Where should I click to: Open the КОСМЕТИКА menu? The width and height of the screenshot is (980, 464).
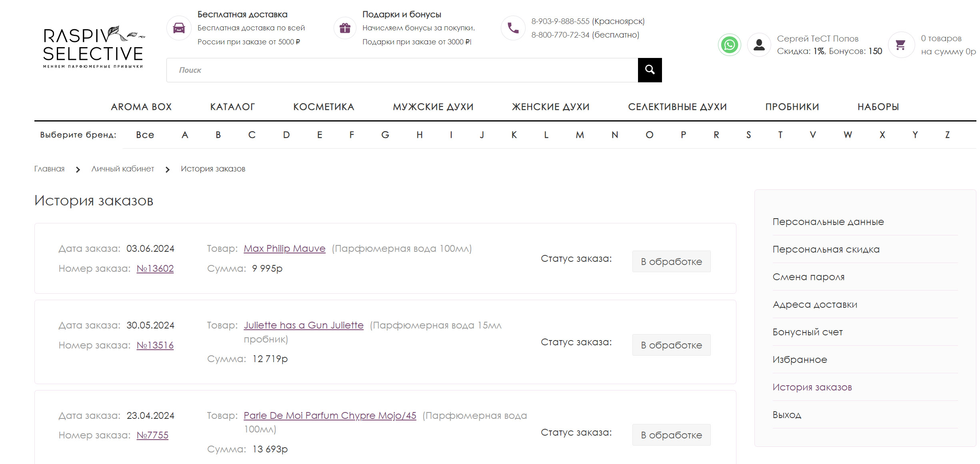tap(324, 107)
